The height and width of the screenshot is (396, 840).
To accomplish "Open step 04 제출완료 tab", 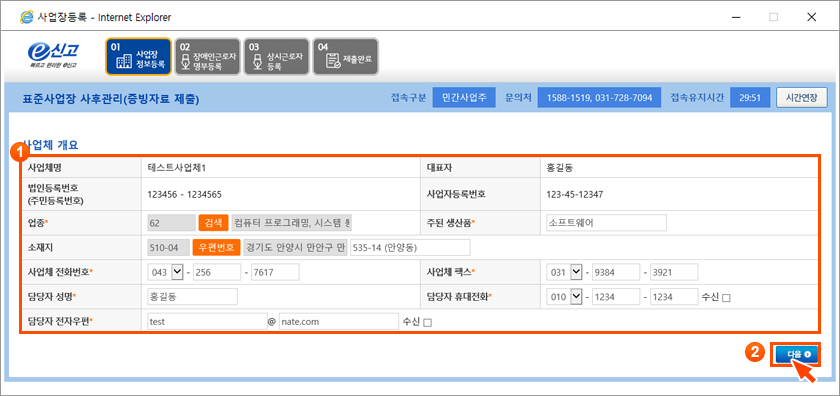I will pos(345,57).
